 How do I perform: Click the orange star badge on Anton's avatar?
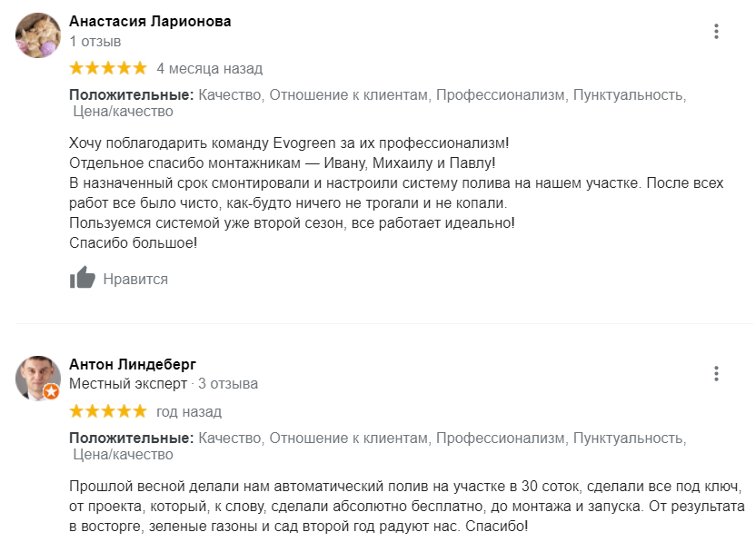click(x=52, y=391)
